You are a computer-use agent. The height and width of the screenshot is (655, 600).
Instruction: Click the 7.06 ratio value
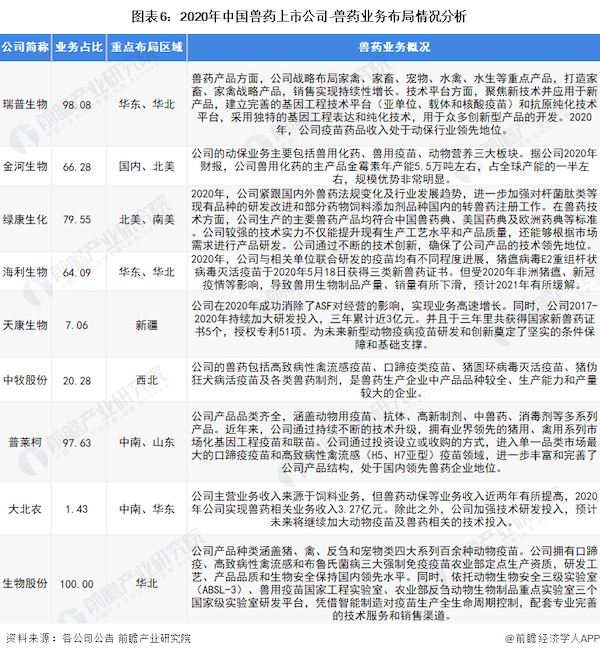[77, 325]
